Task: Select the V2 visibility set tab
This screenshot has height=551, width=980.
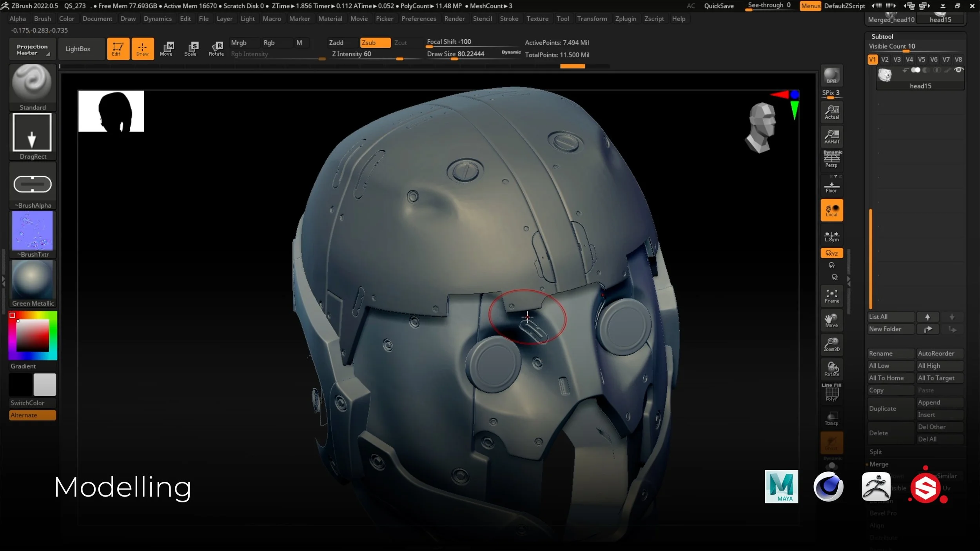Action: (x=884, y=60)
